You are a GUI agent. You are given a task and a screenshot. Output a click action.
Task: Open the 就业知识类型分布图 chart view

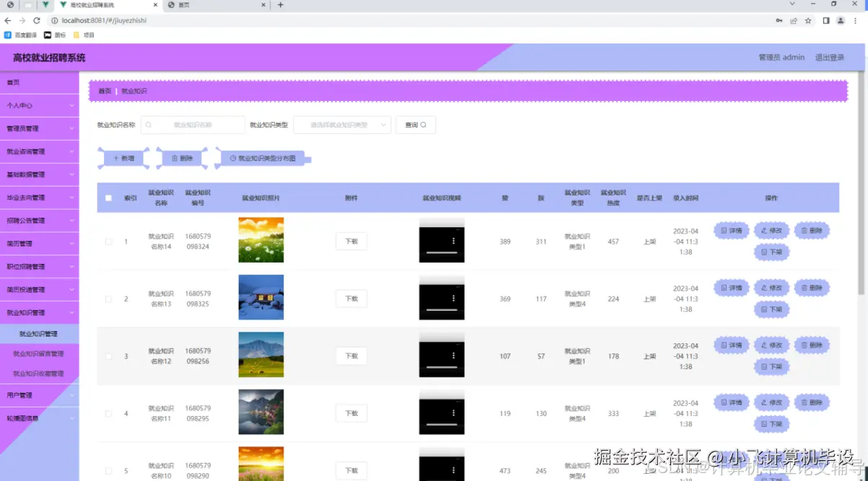click(x=261, y=159)
